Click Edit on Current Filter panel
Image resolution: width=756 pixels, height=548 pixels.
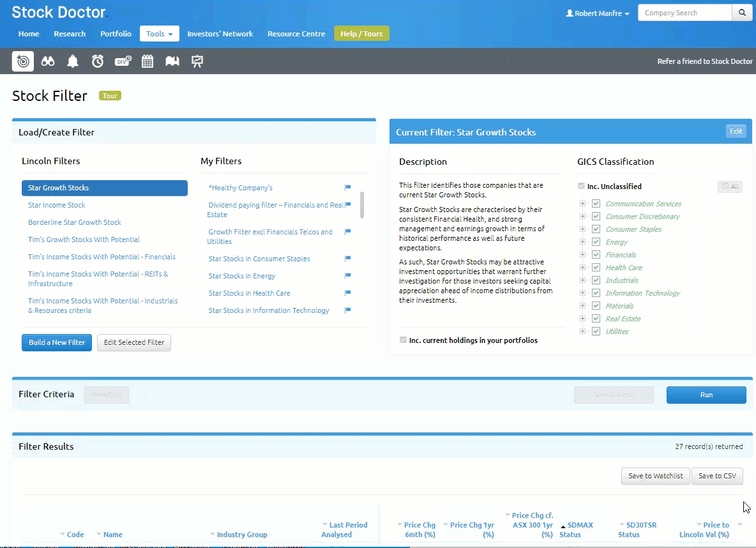(736, 131)
